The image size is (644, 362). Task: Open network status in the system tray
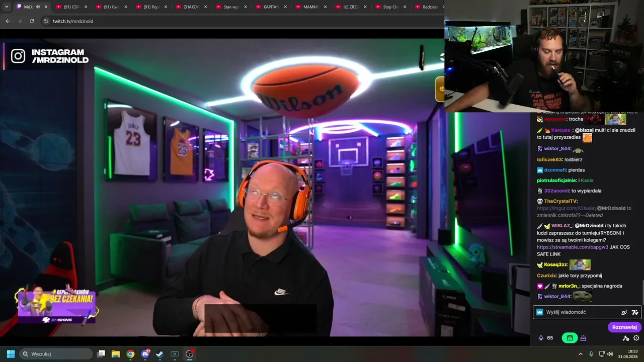click(602, 354)
